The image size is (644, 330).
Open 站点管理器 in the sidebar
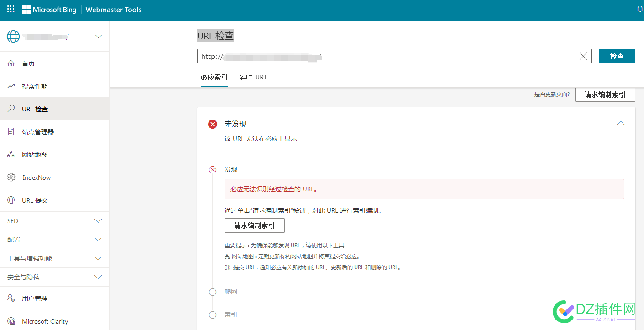click(55, 131)
